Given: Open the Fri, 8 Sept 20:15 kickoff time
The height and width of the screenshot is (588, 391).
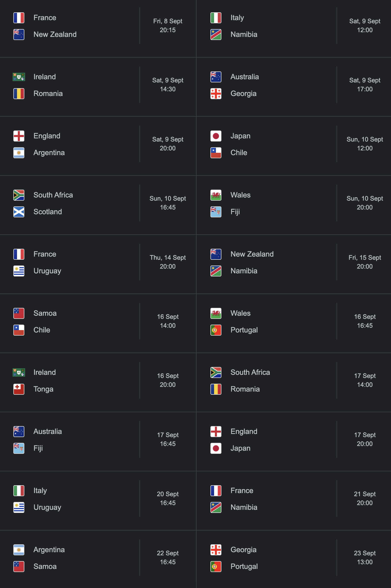Looking at the screenshot, I should [168, 26].
